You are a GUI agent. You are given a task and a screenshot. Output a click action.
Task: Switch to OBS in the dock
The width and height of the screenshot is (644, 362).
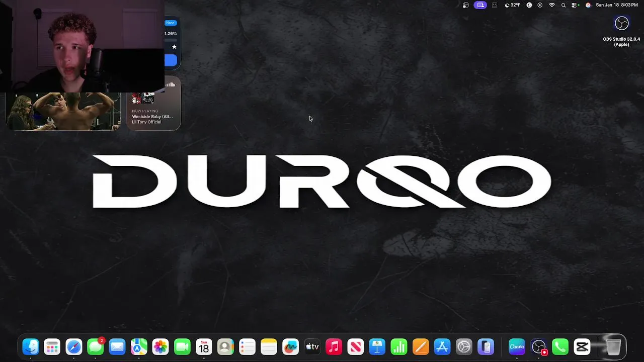click(x=538, y=347)
